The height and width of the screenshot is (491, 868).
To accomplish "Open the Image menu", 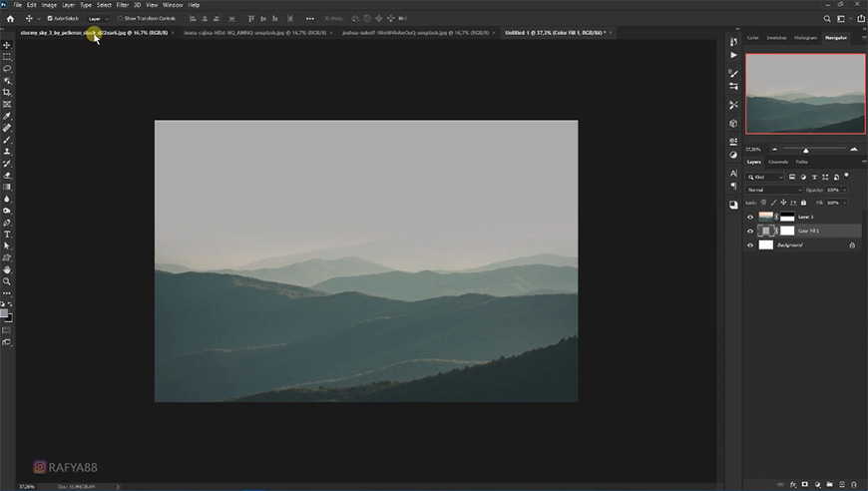I will [x=49, y=5].
